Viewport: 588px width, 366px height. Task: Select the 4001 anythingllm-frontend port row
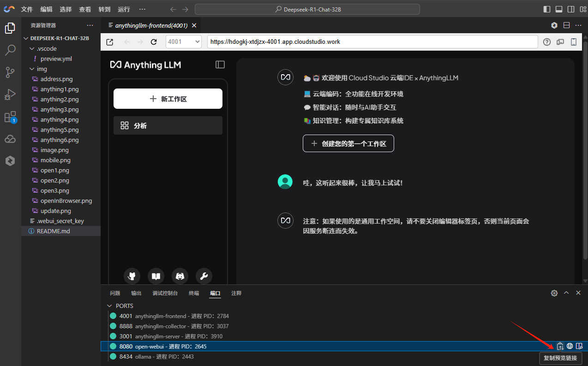pos(344,316)
